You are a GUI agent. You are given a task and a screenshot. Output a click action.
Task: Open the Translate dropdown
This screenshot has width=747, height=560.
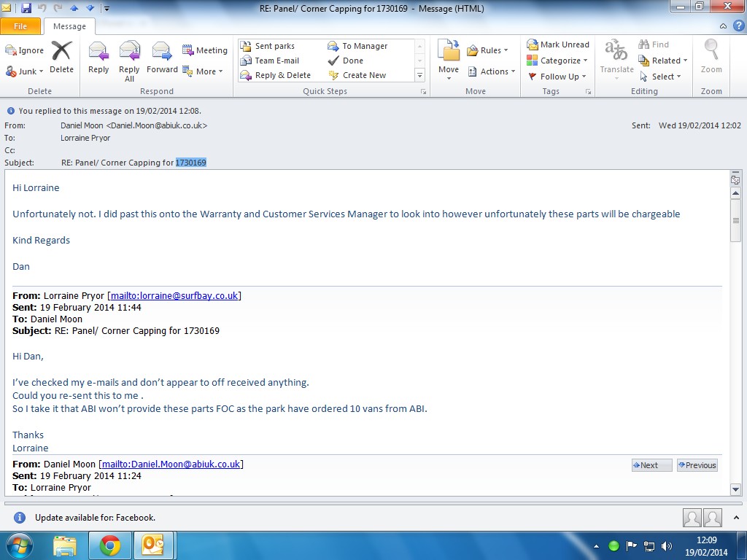[x=617, y=59]
